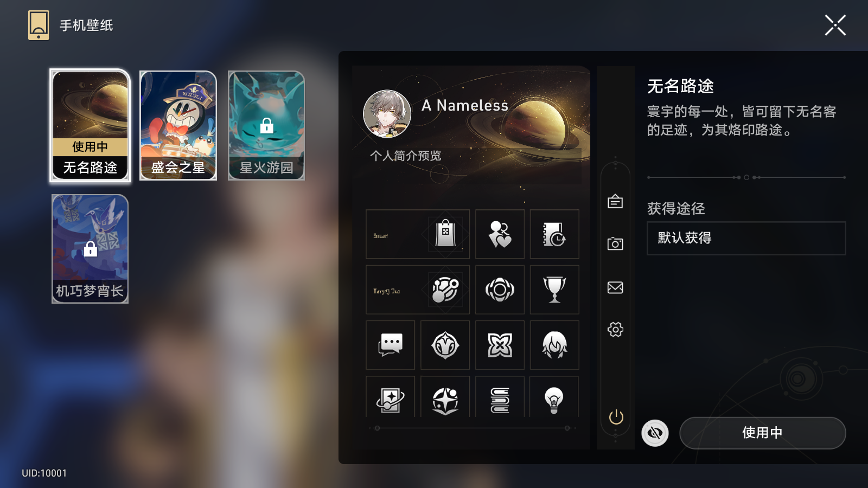Click the 使用中 button
The image size is (868, 488).
762,433
